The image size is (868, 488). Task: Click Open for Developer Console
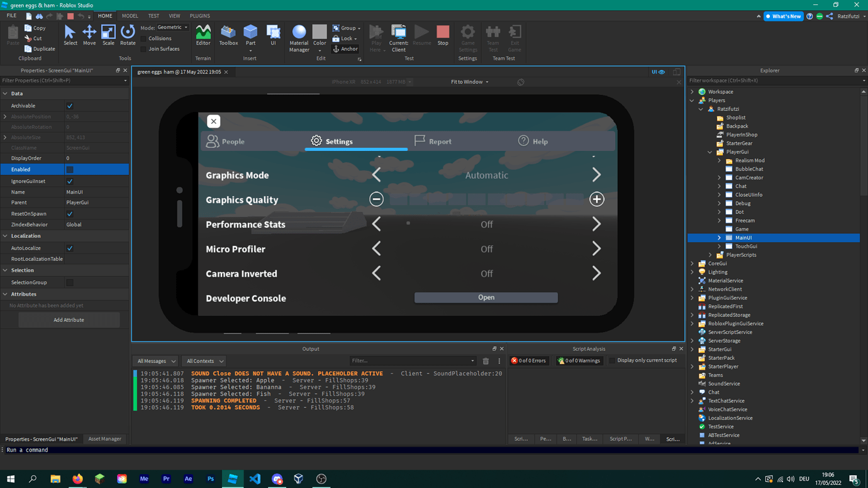click(x=486, y=297)
